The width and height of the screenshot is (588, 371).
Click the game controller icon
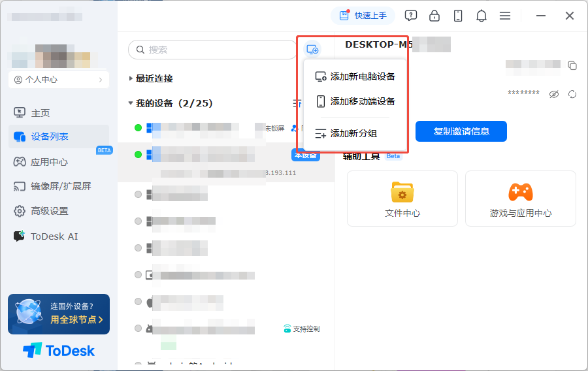point(521,192)
